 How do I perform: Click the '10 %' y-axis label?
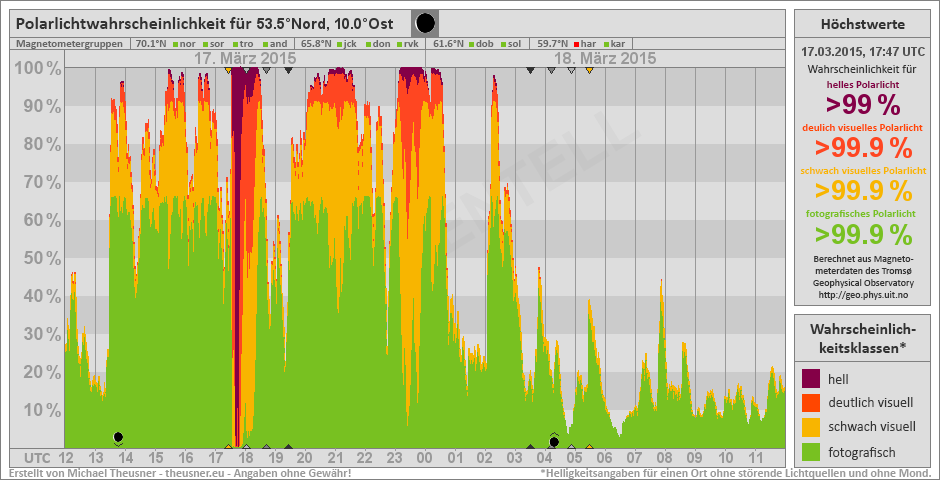point(41,410)
